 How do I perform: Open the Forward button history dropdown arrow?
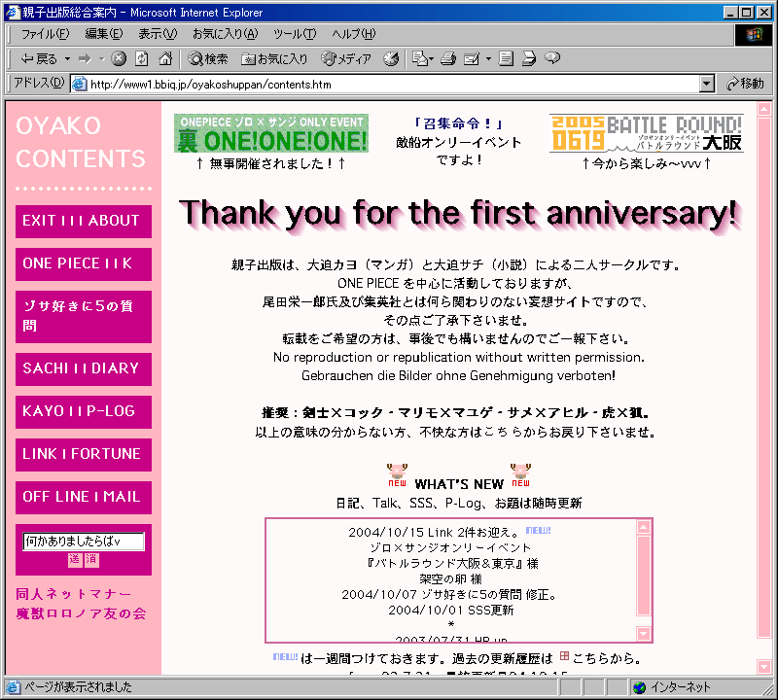102,59
